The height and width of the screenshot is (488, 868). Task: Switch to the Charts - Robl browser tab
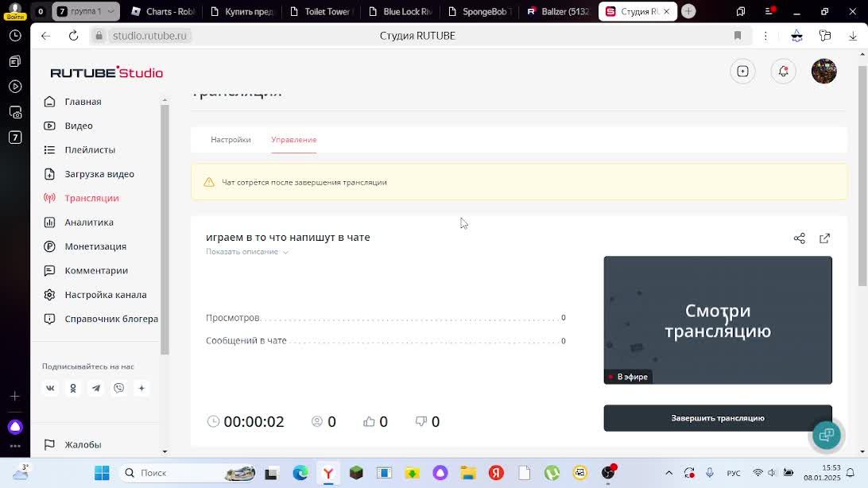[x=163, y=12]
